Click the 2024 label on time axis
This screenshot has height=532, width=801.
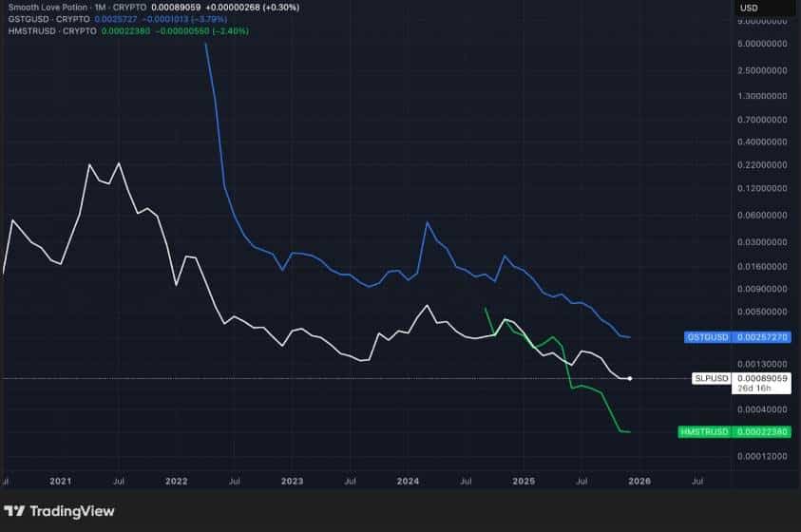[x=408, y=482]
